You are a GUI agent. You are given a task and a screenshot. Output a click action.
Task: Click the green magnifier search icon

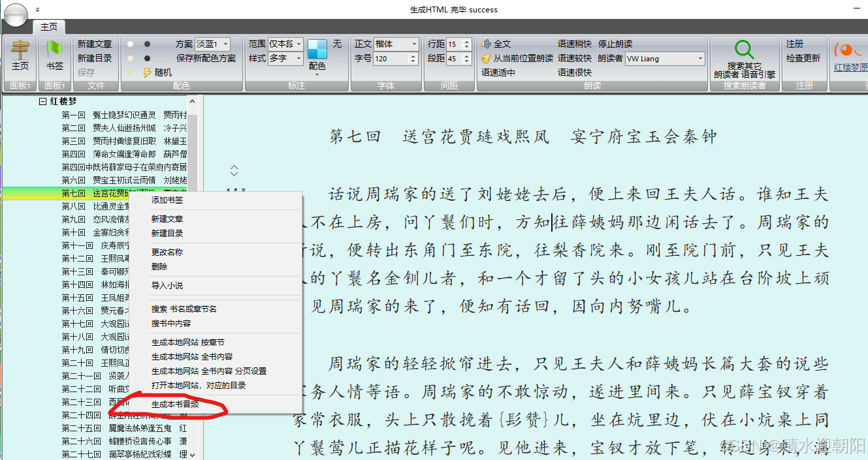pyautogui.click(x=744, y=50)
